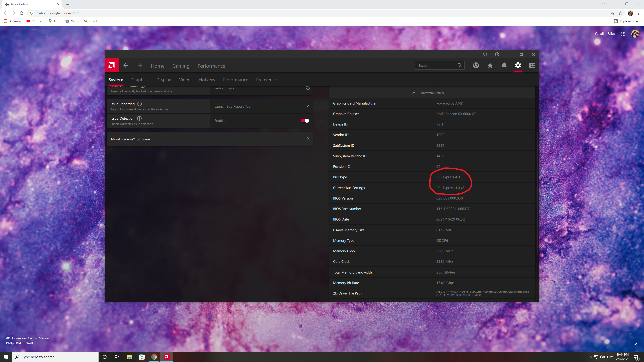Collapse the Hardware Details section
Screen dimensions: 644x362
[414, 93]
